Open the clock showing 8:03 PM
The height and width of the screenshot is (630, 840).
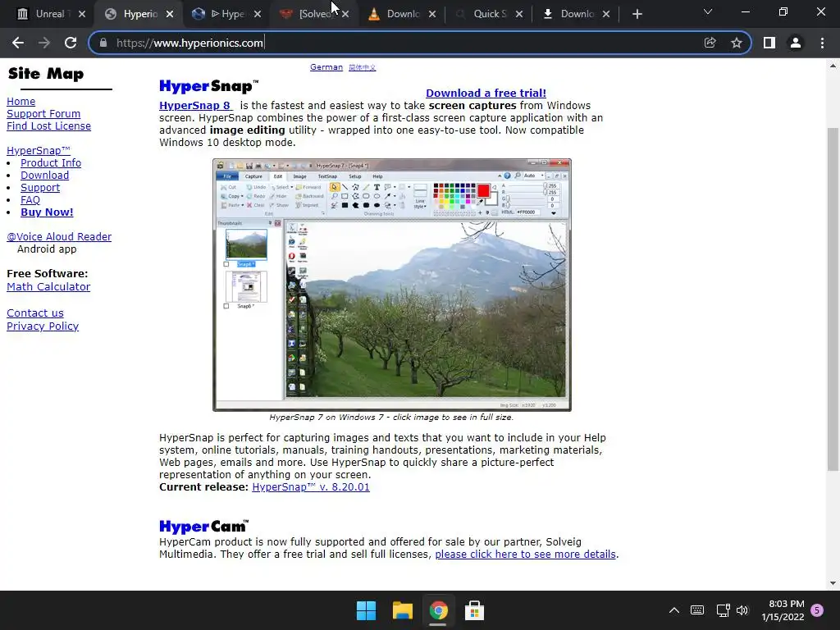(x=783, y=610)
